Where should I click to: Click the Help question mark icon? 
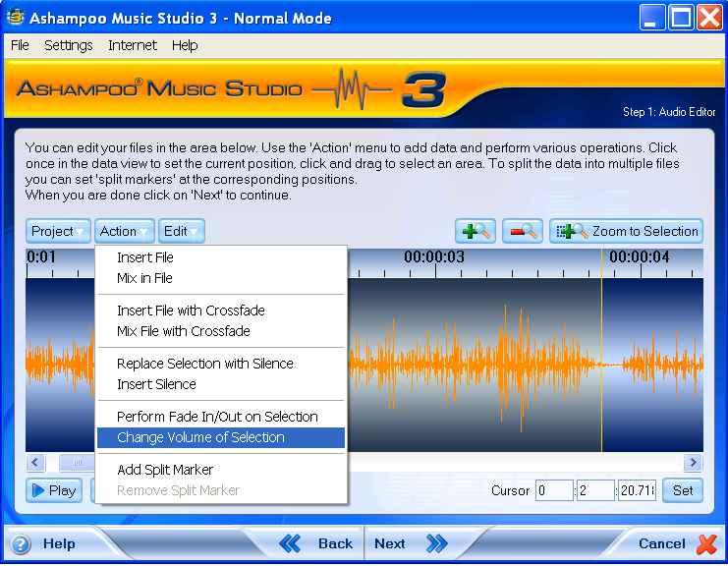[22, 543]
